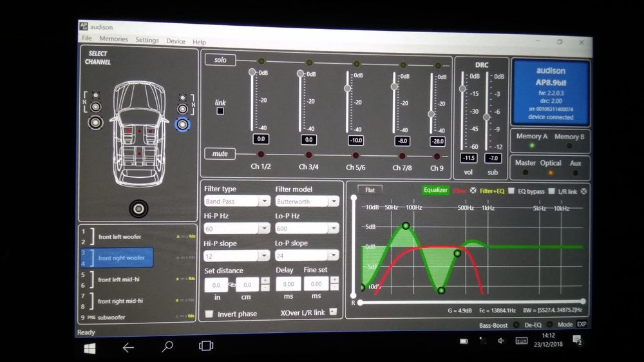
Task: Select the front left midrange speaker icon
Action: (x=95, y=107)
